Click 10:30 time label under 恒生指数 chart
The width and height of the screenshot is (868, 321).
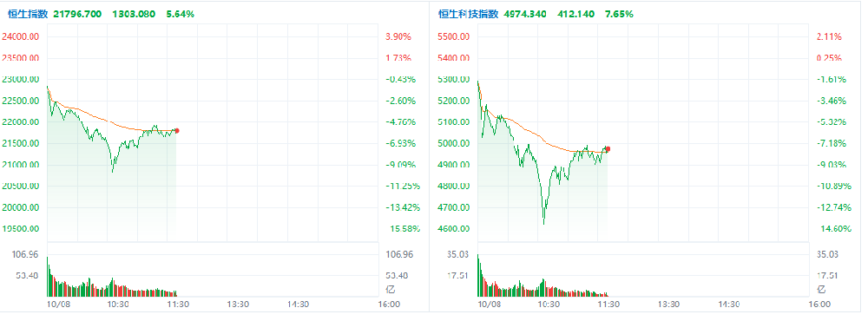(117, 304)
